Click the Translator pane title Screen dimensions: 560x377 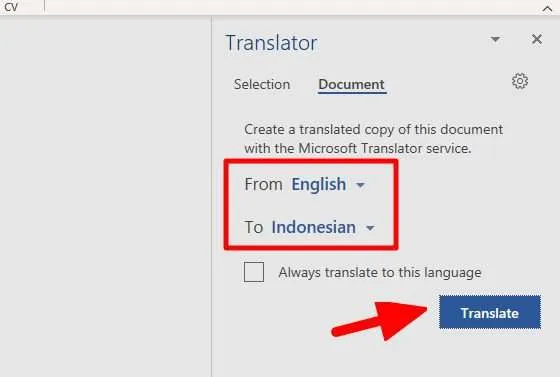pos(271,43)
